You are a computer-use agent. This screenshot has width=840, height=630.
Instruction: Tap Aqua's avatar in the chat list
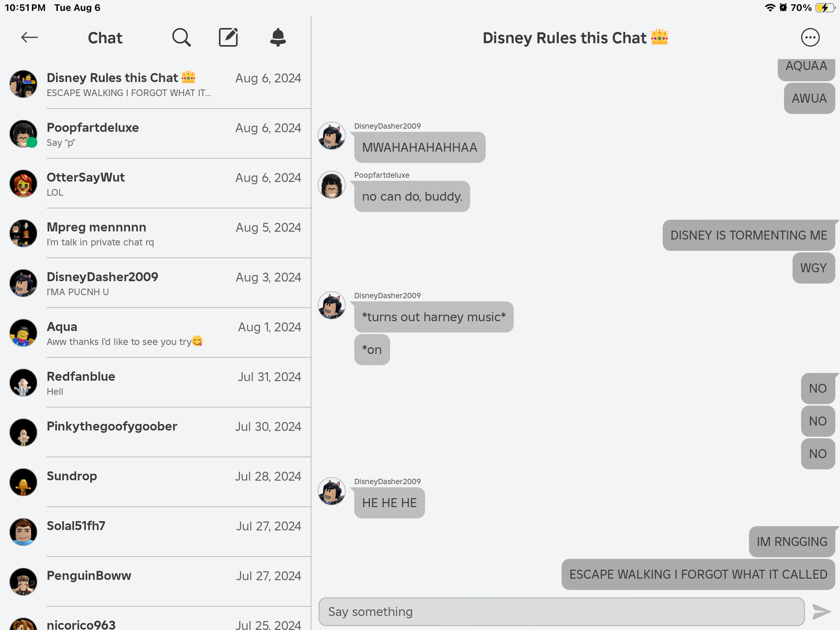(x=23, y=333)
